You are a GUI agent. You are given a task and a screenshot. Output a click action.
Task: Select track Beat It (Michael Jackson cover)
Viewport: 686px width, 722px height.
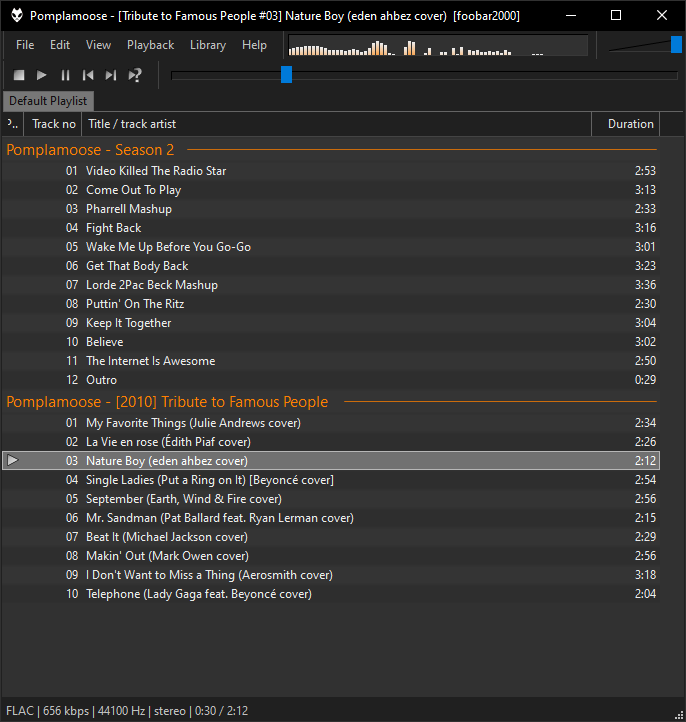coord(331,537)
